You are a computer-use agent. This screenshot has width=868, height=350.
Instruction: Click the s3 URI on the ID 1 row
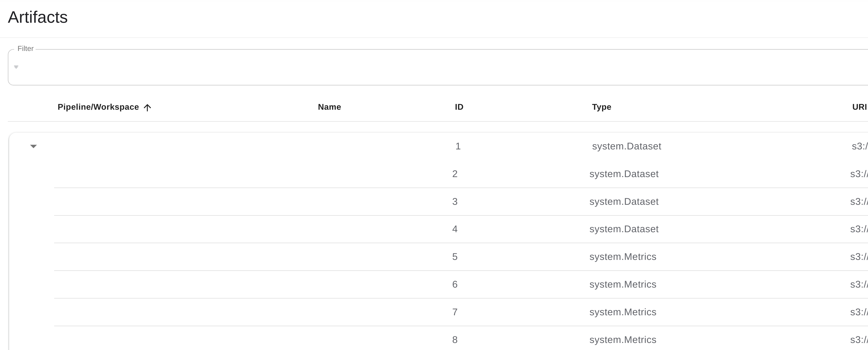click(x=861, y=146)
